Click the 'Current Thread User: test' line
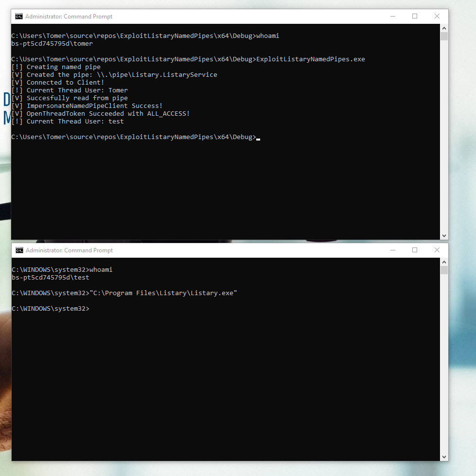476x476 pixels. coord(68,122)
